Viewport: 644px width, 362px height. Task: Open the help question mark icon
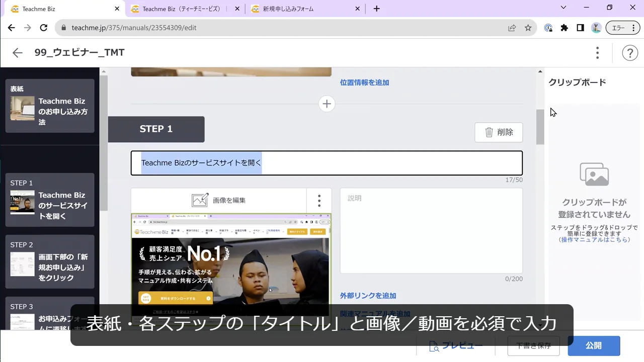pyautogui.click(x=630, y=53)
